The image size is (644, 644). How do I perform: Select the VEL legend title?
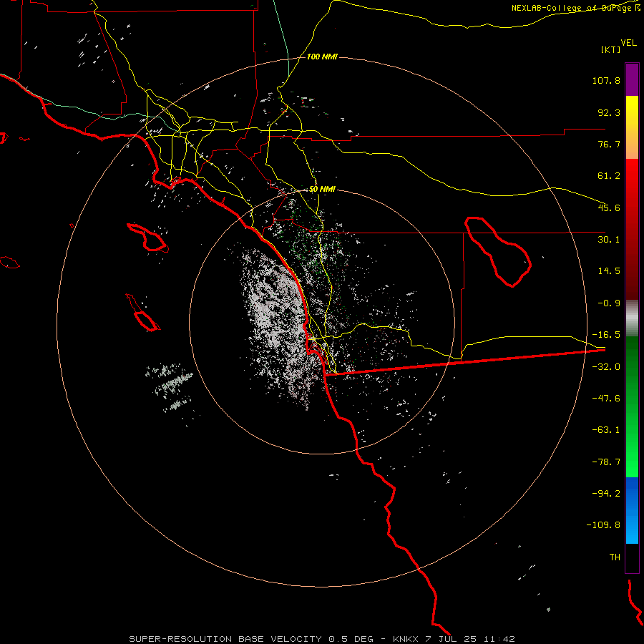(628, 43)
